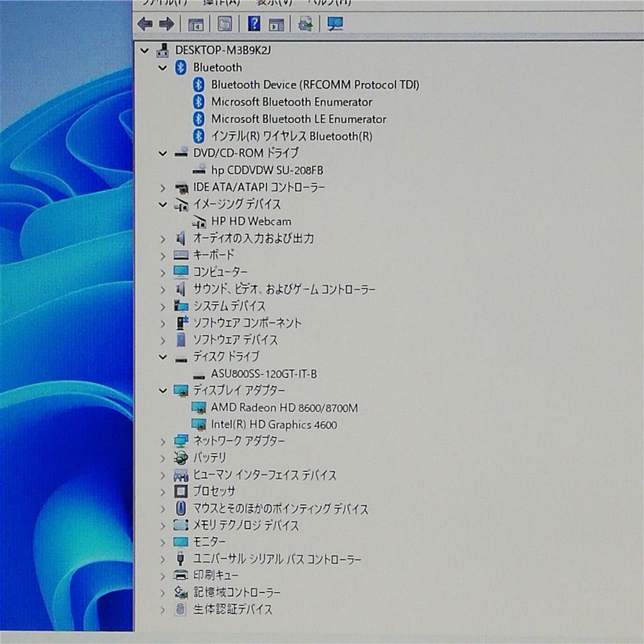Viewport: 644px width, 644px height.
Task: Select Bluetooth Device (RFCOMM Protocol TDI)
Action: tap(315, 85)
